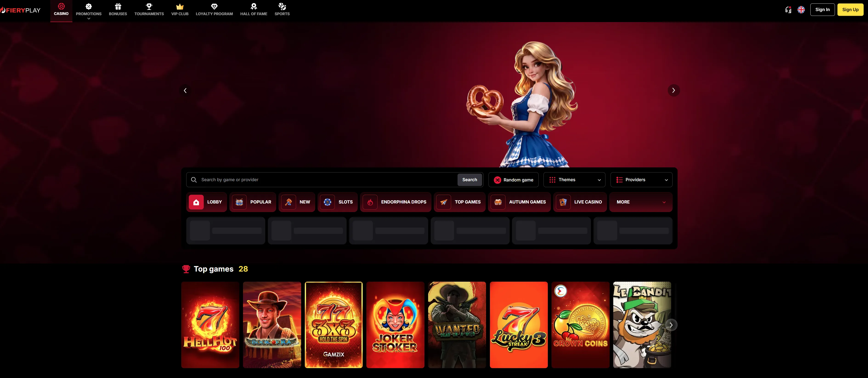The height and width of the screenshot is (378, 868).
Task: Select the Slots category tab
Action: tap(337, 202)
